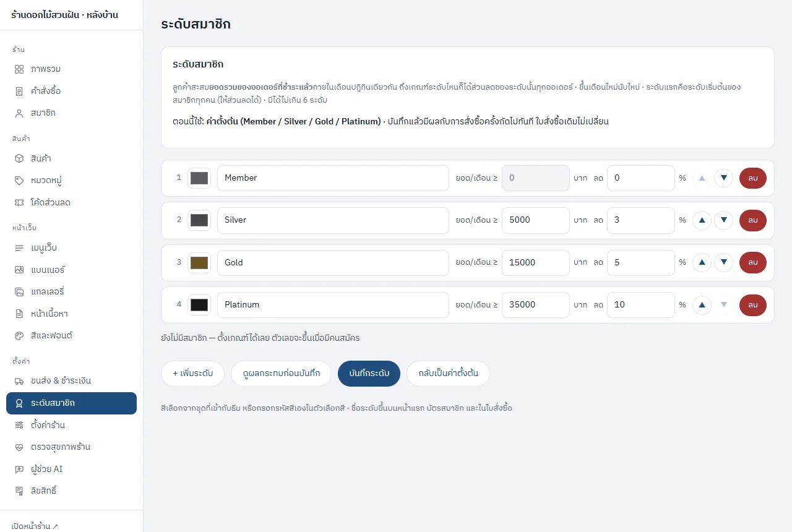
Task: Click the ดูผลกระทบก่อนบันทึก preview button
Action: click(282, 374)
